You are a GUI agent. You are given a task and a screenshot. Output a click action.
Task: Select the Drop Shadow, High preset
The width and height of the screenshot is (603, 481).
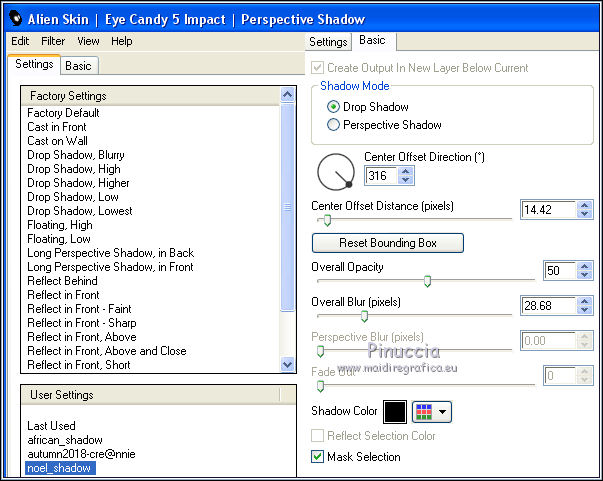point(74,169)
